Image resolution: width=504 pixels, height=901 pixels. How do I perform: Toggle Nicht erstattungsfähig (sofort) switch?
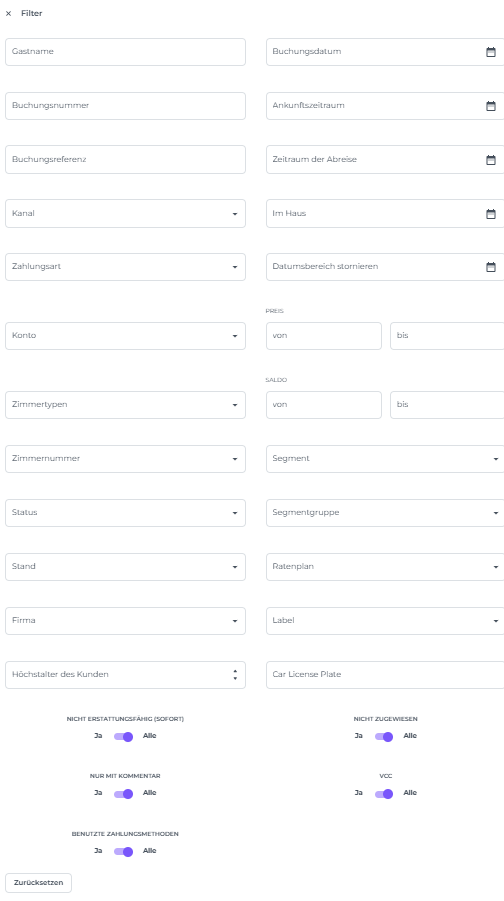[x=124, y=737]
